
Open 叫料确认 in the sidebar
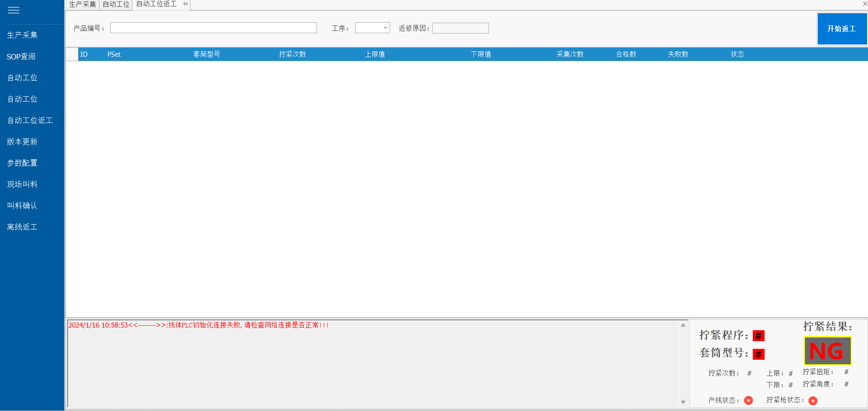coord(22,205)
